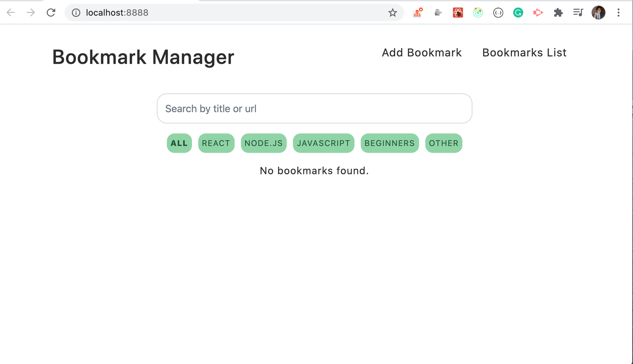Click the browser forward arrow
This screenshot has width=633, height=364.
click(x=30, y=13)
